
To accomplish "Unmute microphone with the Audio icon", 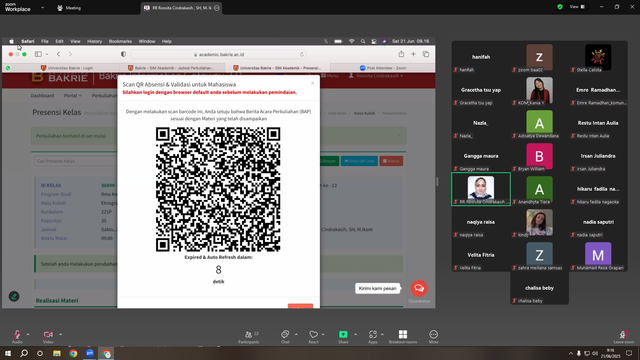I will [x=17, y=334].
